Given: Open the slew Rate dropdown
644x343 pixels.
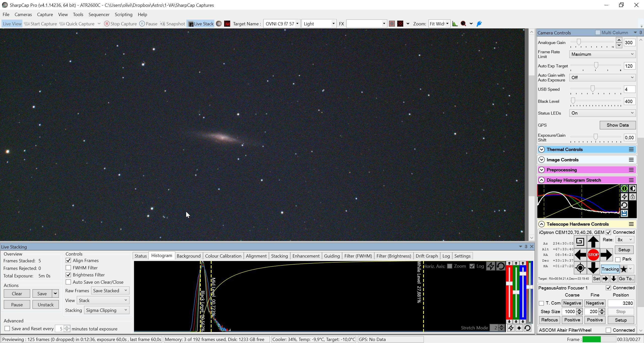Looking at the screenshot, I should [x=625, y=240].
